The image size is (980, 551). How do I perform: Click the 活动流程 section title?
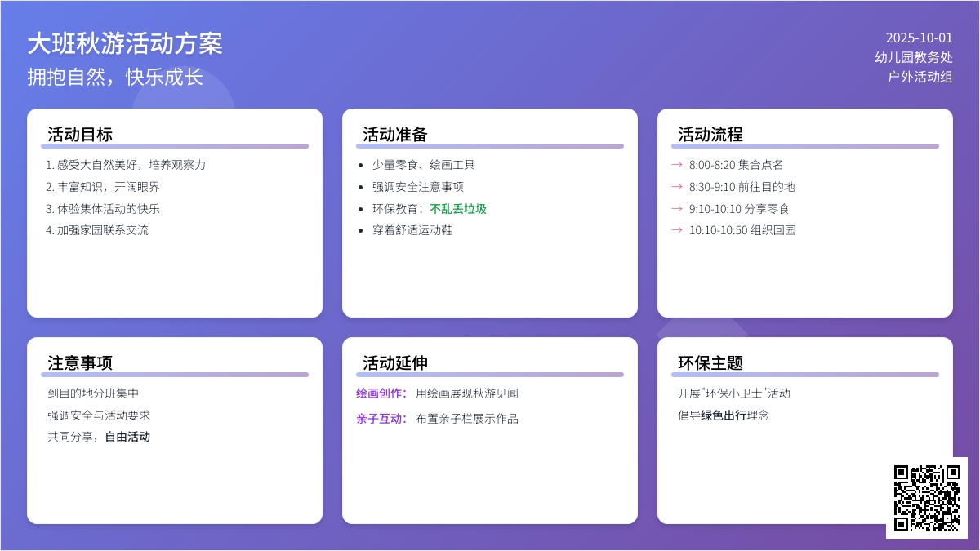point(710,135)
